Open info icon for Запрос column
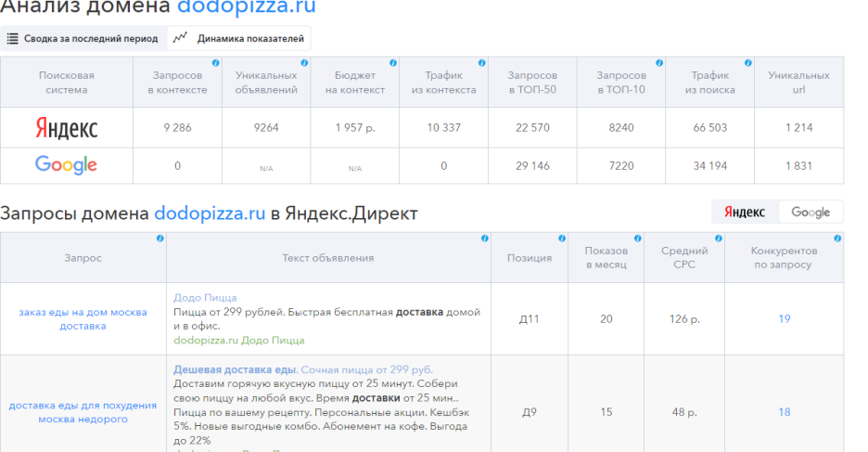The image size is (868, 452). [160, 239]
